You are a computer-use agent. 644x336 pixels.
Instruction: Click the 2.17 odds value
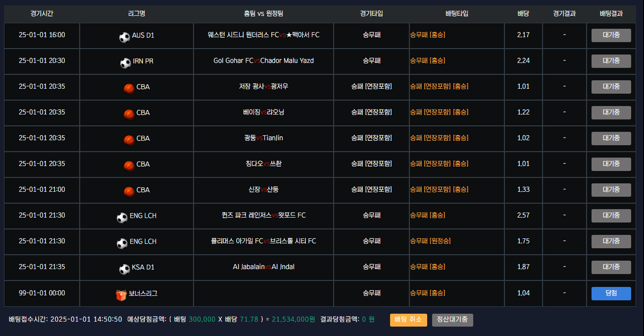click(x=523, y=35)
